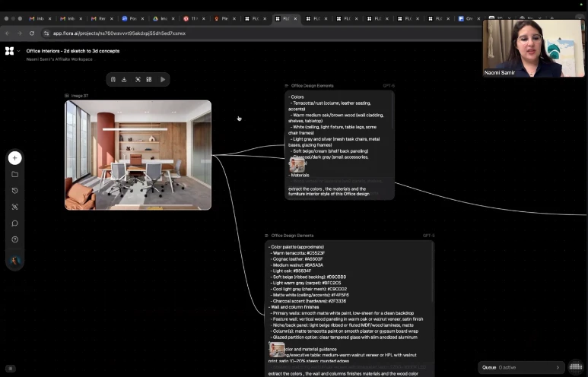Screen dimensions: 588x377
Task: Click the user avatar in left sidebar
Action: click(14, 261)
